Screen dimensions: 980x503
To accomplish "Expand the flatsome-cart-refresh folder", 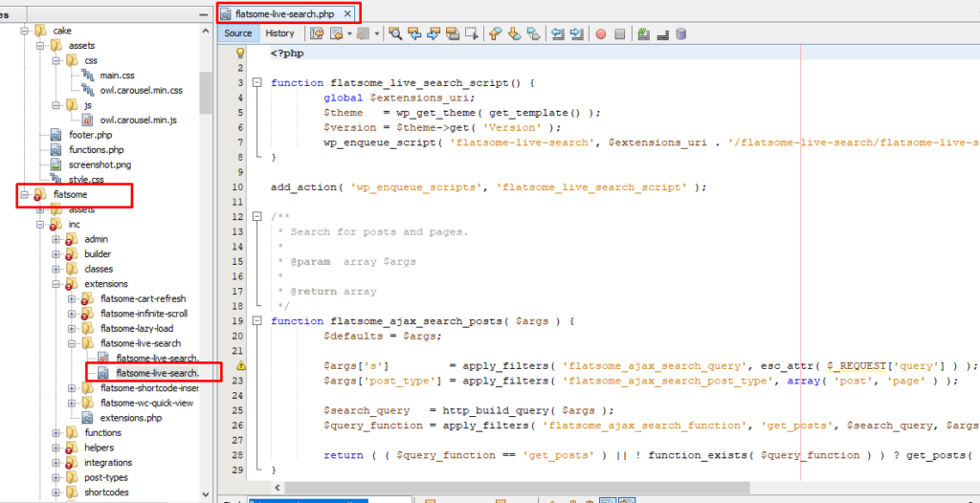I will click(x=71, y=298).
